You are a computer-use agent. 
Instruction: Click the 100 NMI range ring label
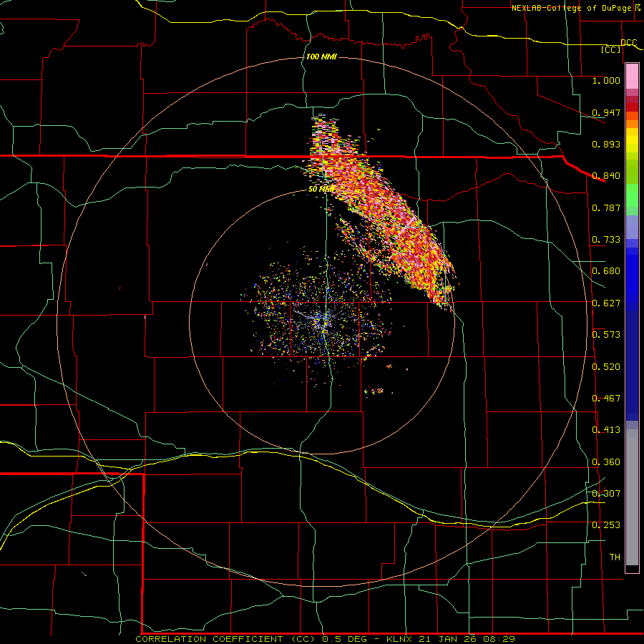pos(321,57)
